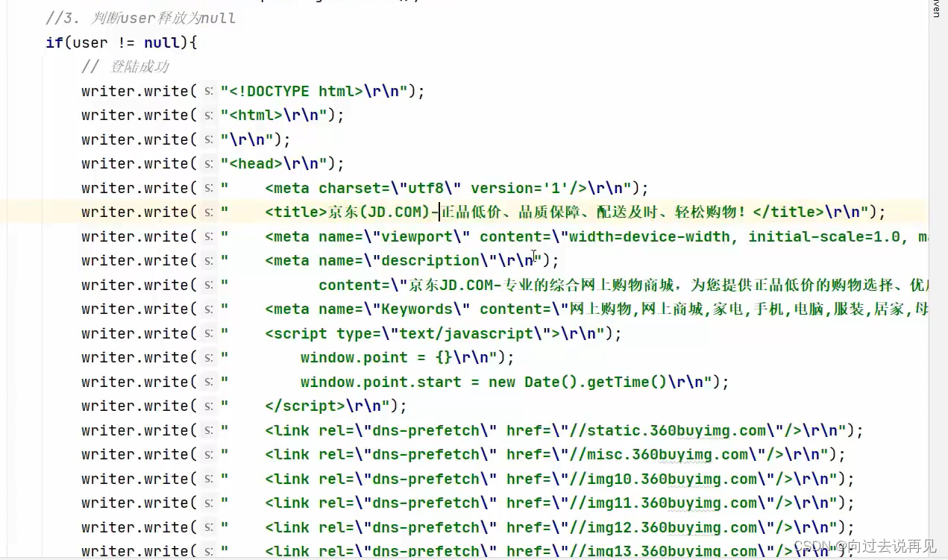948x560 pixels.
Task: Click 'writer.write(' on the "<html>" line
Action: click(139, 115)
